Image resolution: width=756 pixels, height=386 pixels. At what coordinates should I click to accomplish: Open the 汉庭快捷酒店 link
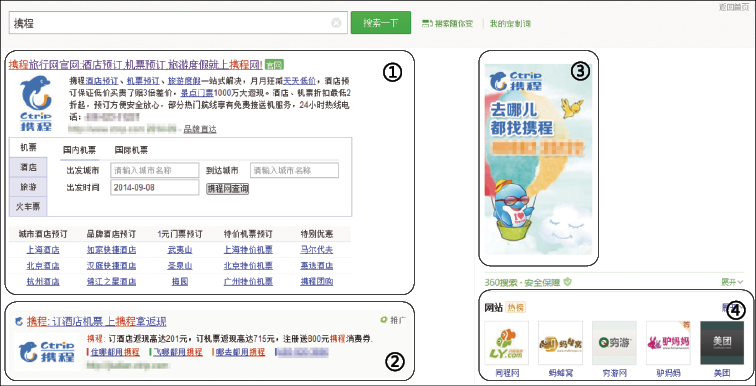coord(111,266)
